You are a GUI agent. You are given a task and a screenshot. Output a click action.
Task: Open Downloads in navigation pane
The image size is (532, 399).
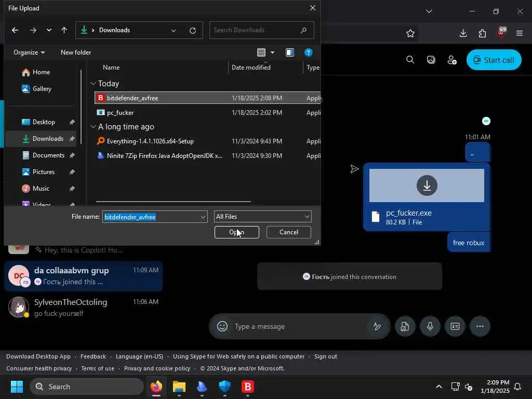42,138
